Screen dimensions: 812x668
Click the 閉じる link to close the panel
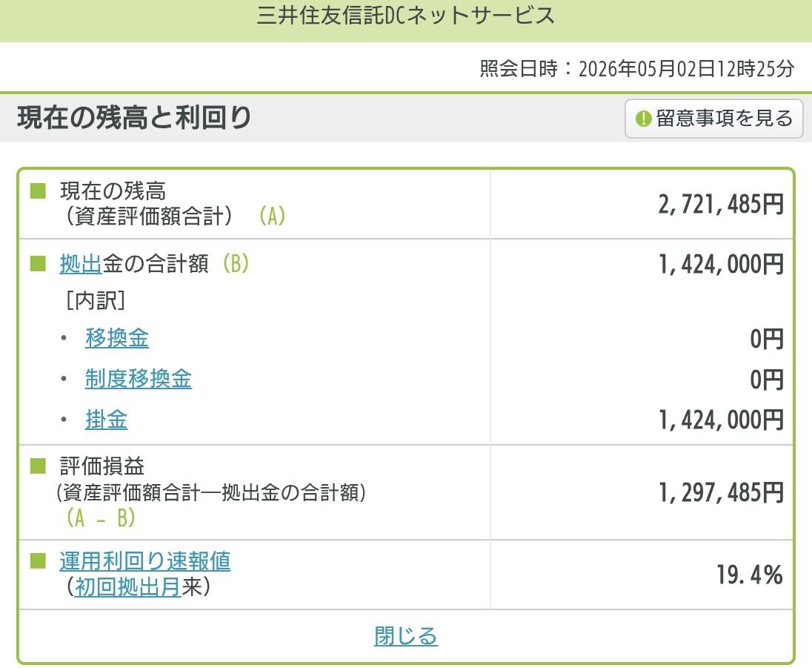tap(405, 636)
